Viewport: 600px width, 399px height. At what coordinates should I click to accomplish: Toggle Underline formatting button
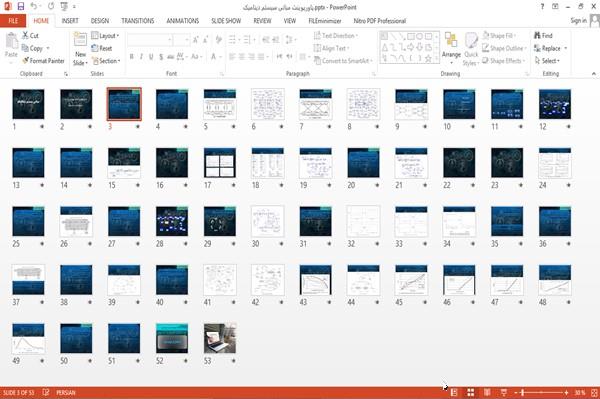pyautogui.click(x=151, y=57)
